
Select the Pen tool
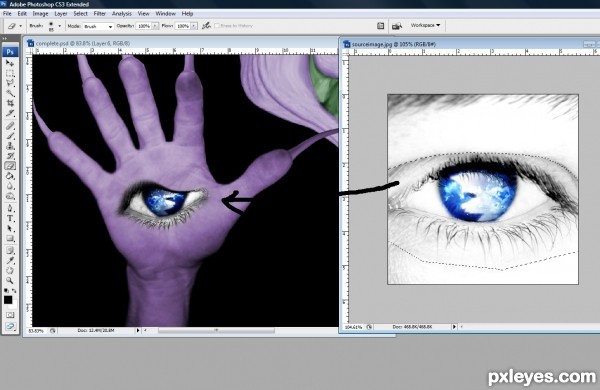(10, 209)
